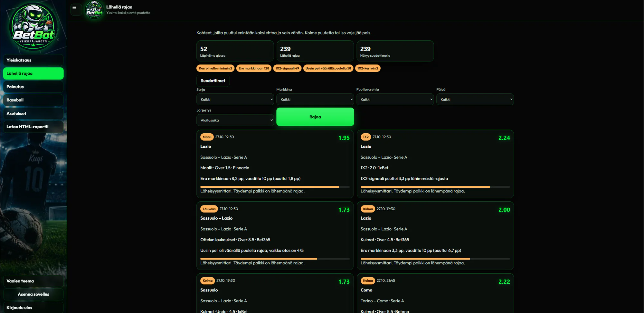644x313 pixels.
Task: Click the BetBot logo in the sidebar
Action: click(33, 26)
